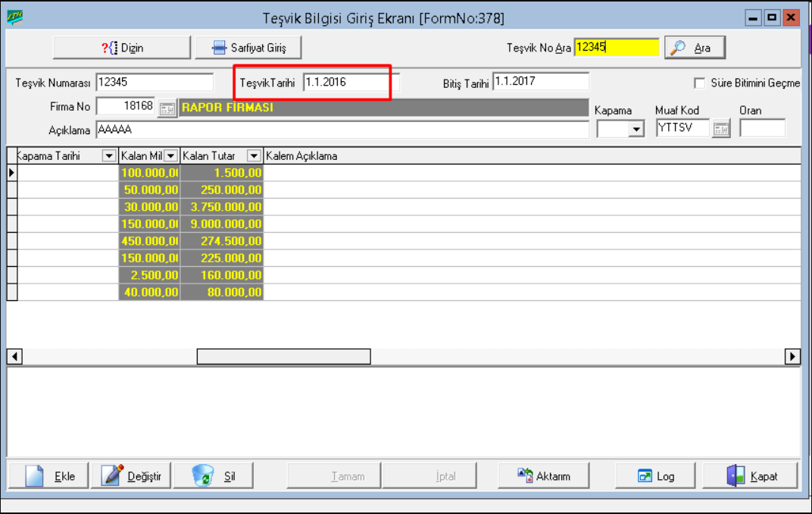Click Sil recycle bin button
This screenshot has height=514, width=812.
[x=212, y=476]
